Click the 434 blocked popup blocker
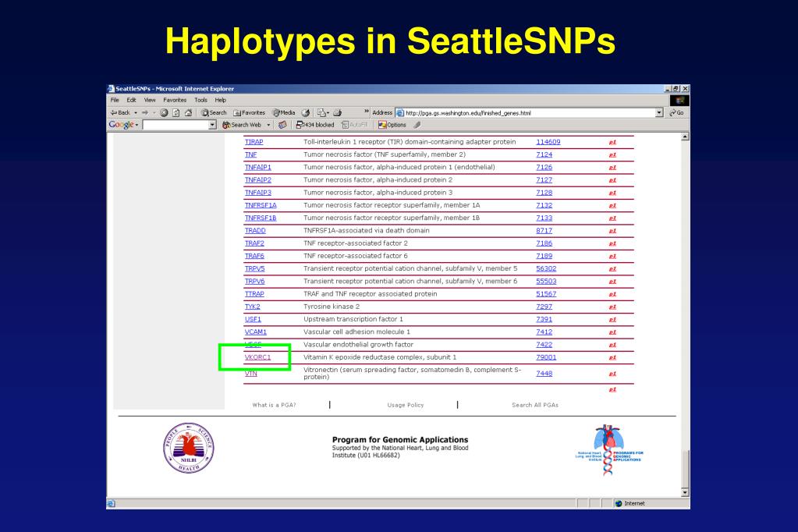Screen dimensions: 798x532 (x=315, y=125)
